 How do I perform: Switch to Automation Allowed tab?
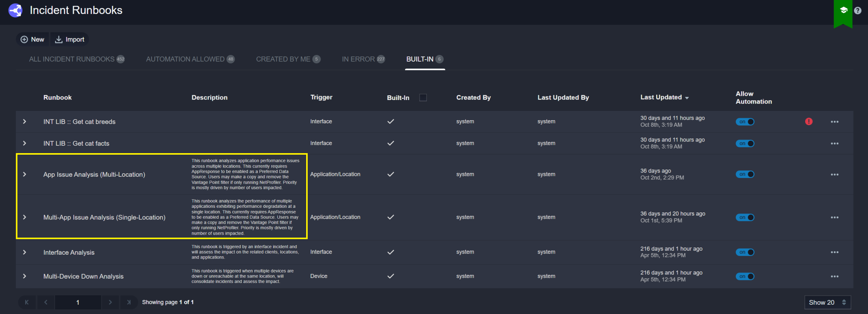[190, 59]
